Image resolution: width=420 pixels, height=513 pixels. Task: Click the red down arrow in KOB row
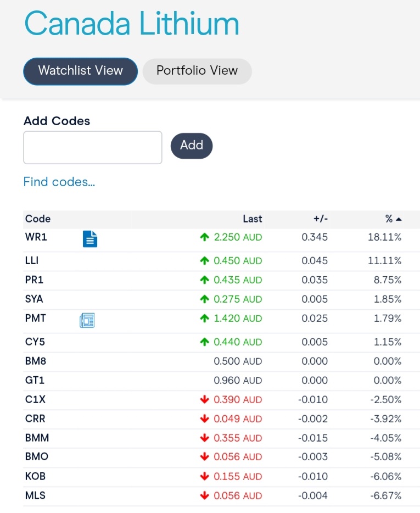pos(204,476)
